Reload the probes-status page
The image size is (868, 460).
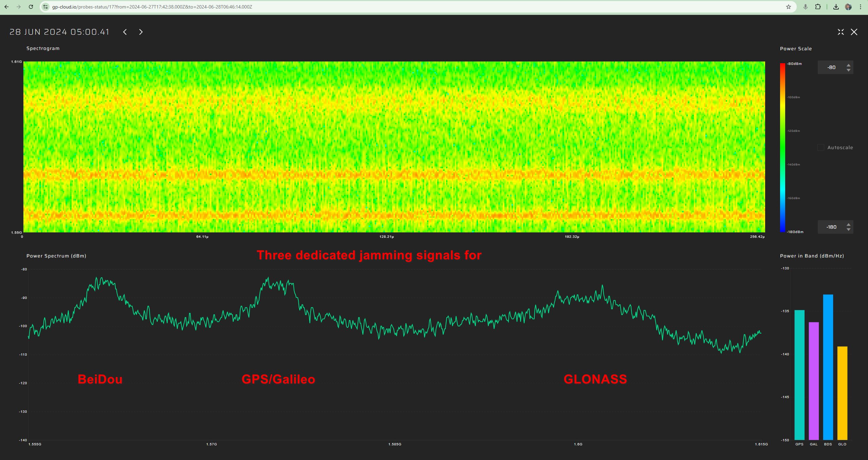point(30,7)
